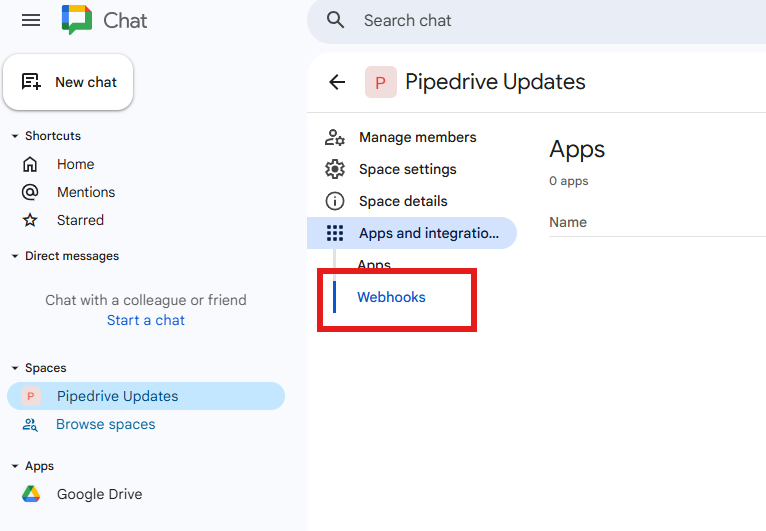Open Home shortcut
This screenshot has height=531, width=766.
coord(75,164)
